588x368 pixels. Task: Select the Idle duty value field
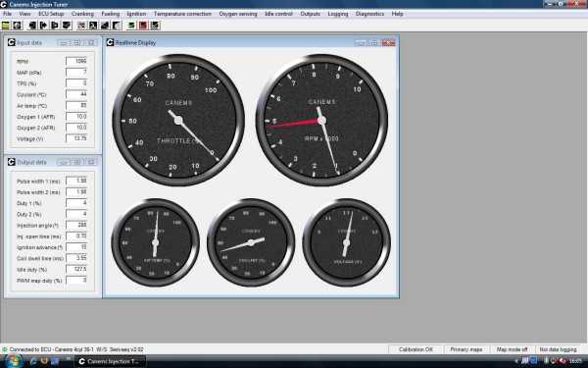tap(76, 269)
